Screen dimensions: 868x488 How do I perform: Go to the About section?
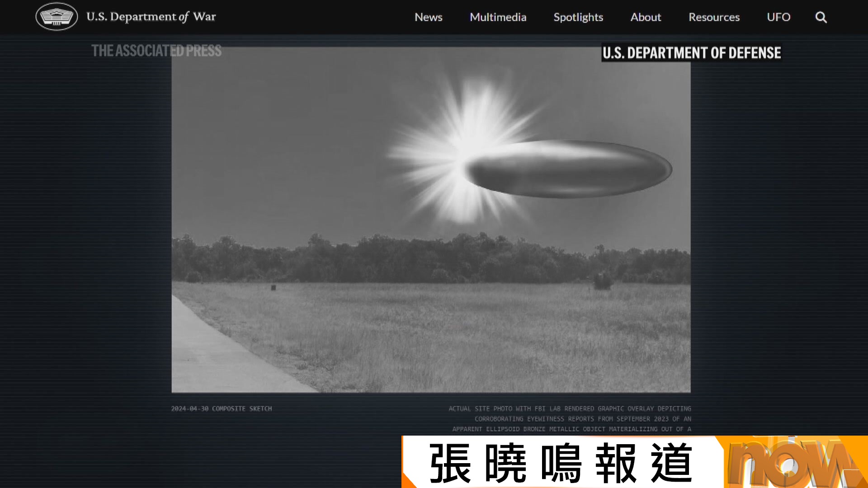pos(646,17)
